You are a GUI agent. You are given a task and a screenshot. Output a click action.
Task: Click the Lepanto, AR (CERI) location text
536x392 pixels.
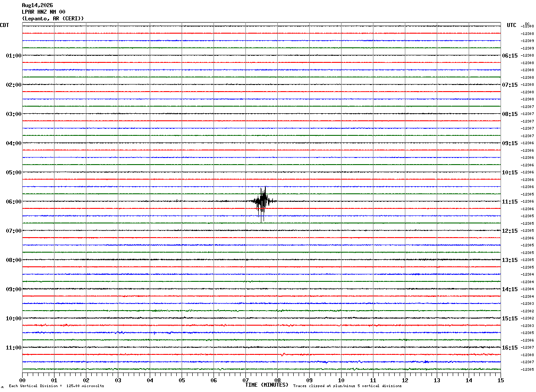pyautogui.click(x=53, y=19)
